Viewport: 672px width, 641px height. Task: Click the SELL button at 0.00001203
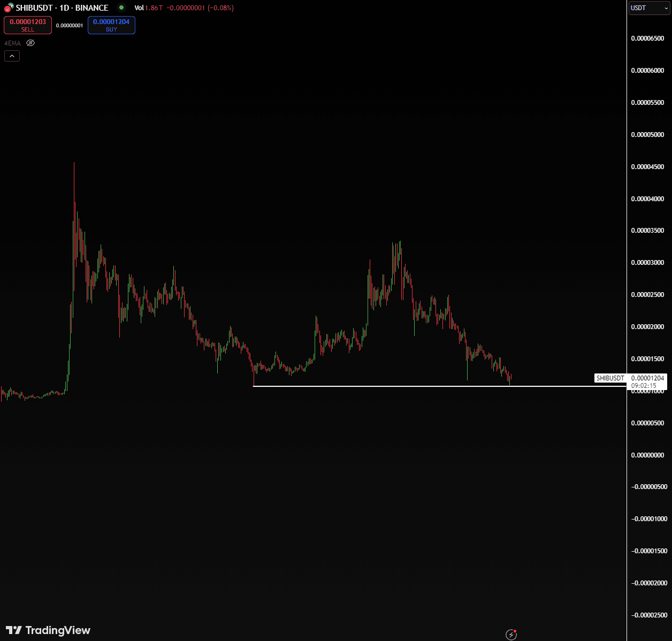coord(28,25)
